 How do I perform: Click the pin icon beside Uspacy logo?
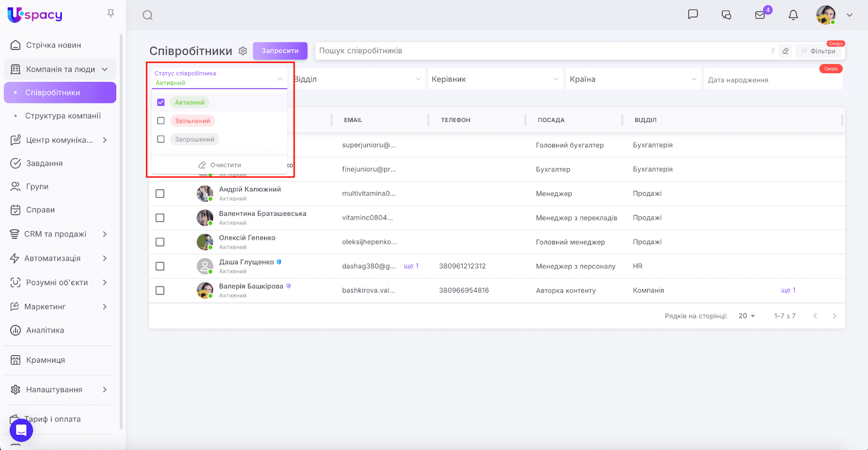(x=111, y=14)
